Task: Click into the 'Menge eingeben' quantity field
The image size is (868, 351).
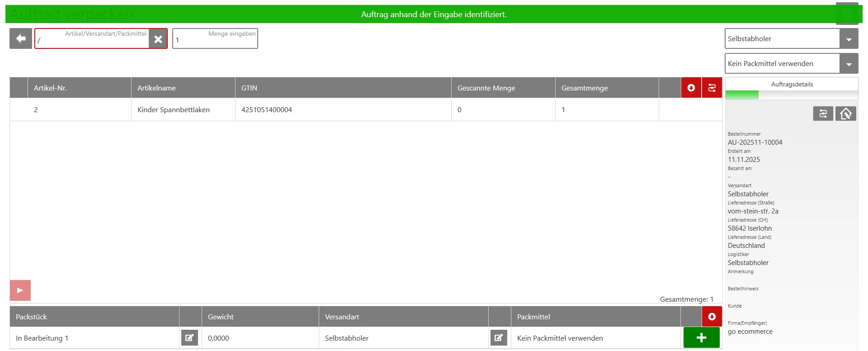Action: [215, 38]
